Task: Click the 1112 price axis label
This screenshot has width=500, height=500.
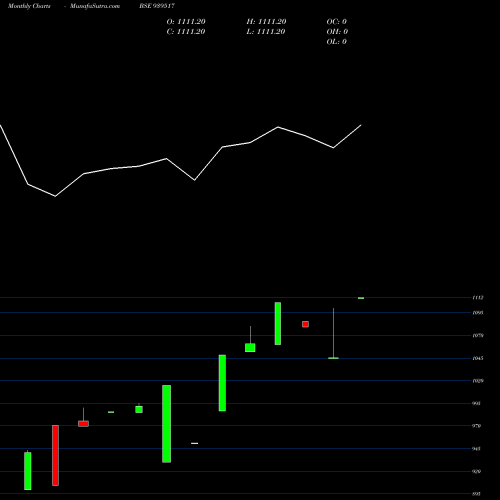Action: coord(478,298)
